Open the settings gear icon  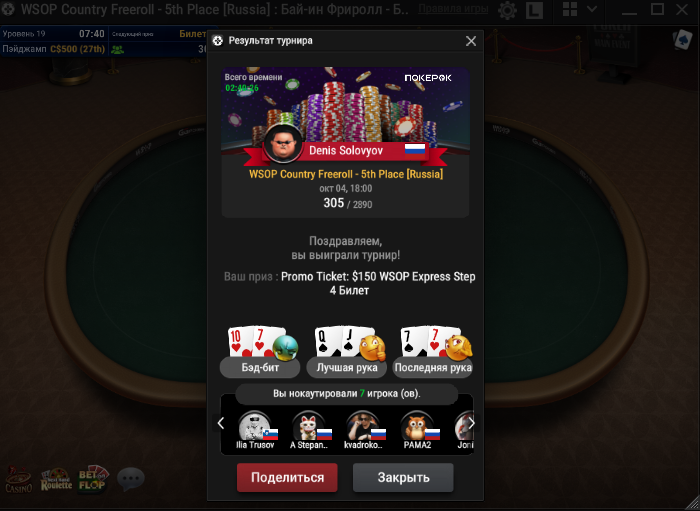pos(507,10)
